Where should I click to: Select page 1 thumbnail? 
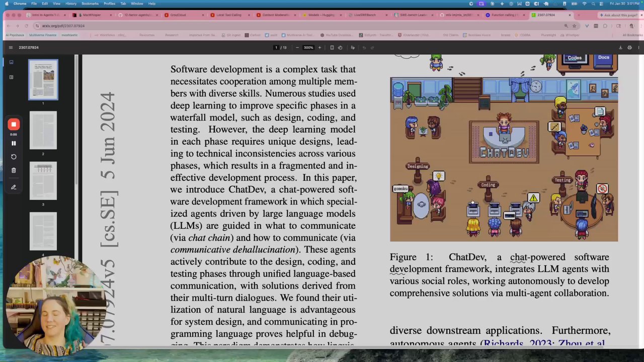coord(43,79)
